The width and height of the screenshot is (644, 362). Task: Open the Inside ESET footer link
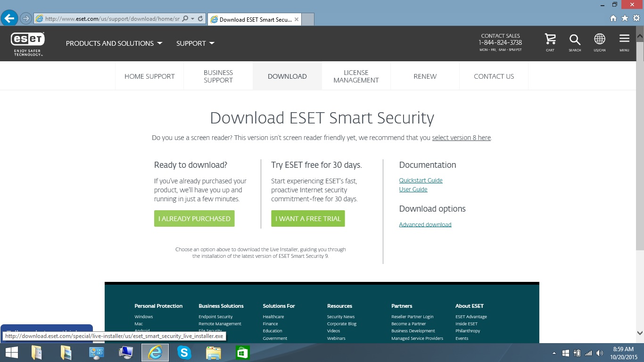pyautogui.click(x=466, y=324)
